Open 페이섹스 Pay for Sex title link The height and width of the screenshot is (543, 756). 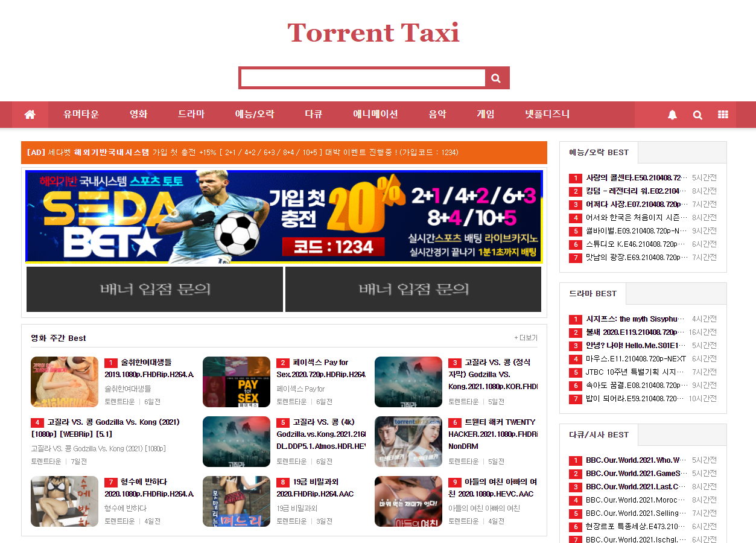321,368
